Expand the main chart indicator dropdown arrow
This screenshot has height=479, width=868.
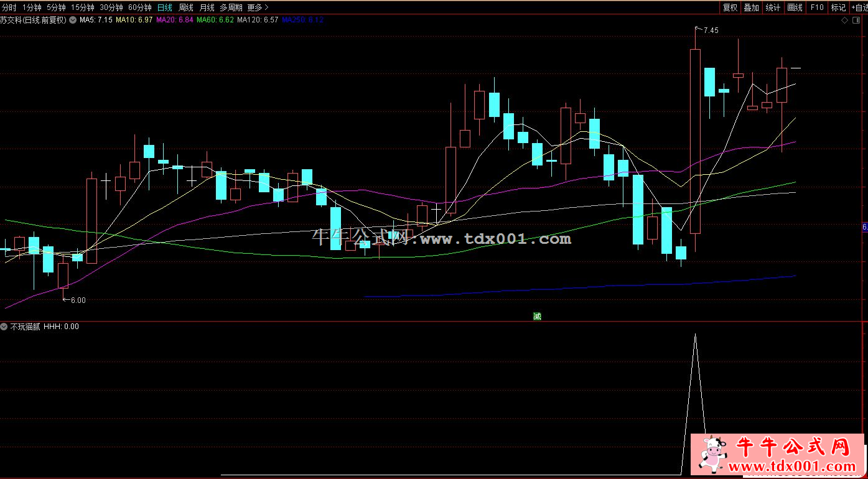coord(73,20)
